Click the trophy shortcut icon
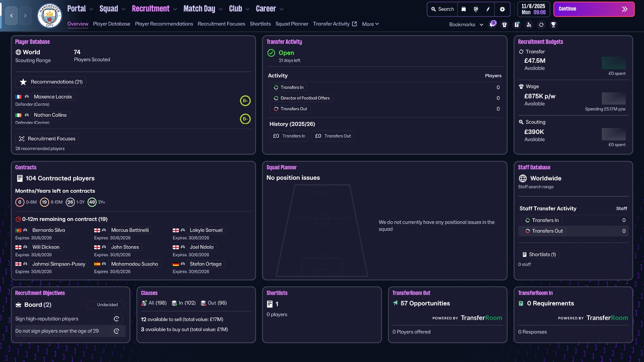The image size is (644, 362). coord(553,25)
